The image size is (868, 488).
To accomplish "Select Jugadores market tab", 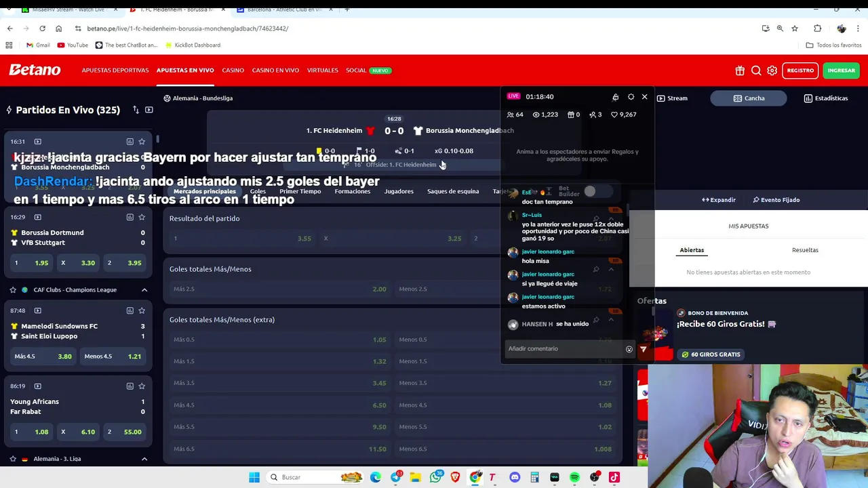I will pos(399,192).
